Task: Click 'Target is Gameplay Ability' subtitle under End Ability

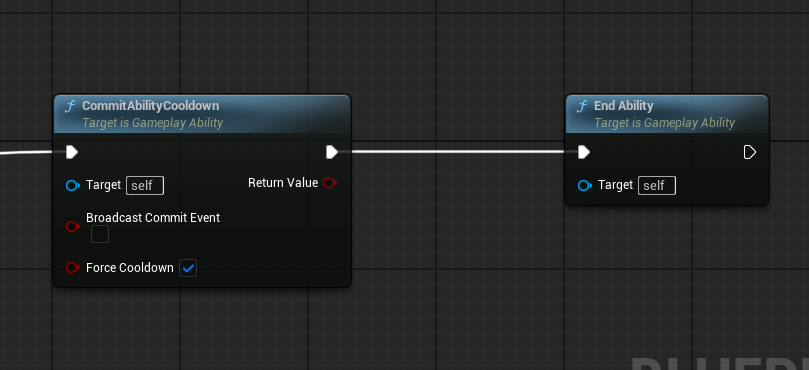Action: (x=665, y=123)
